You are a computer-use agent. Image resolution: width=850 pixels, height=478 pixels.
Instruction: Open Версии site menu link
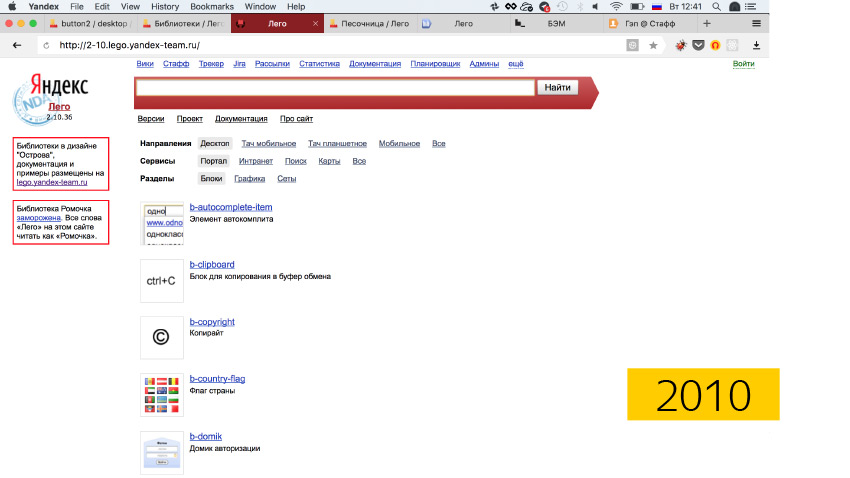151,119
